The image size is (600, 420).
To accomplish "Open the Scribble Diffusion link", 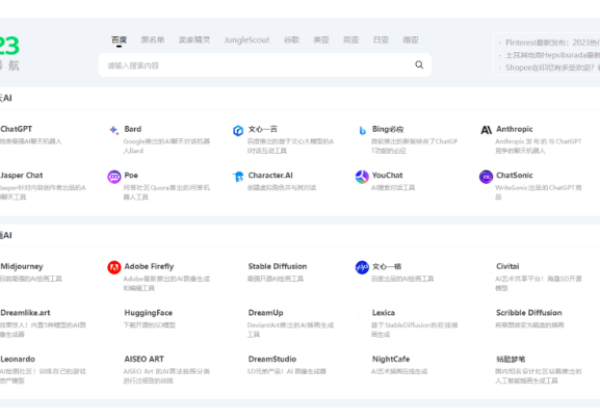I will (529, 313).
